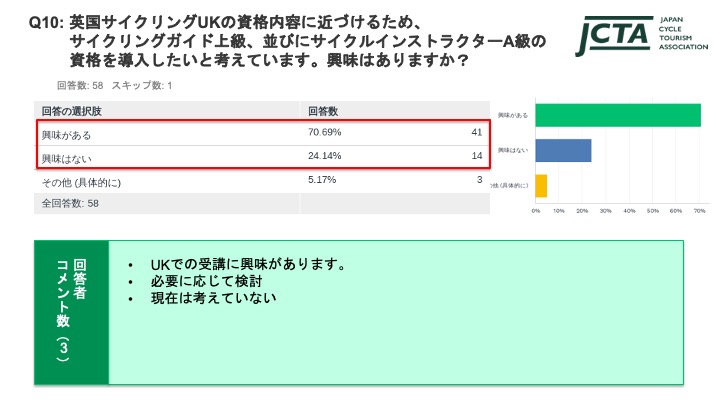Select the yellow その他 bar
Viewport: 720px width, 405px height.
pos(541,186)
